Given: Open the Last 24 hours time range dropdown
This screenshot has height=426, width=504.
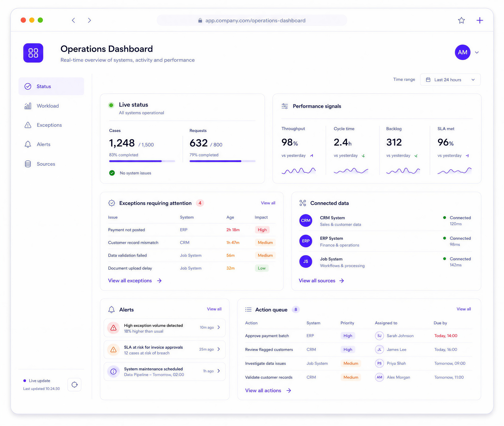Looking at the screenshot, I should coord(450,80).
